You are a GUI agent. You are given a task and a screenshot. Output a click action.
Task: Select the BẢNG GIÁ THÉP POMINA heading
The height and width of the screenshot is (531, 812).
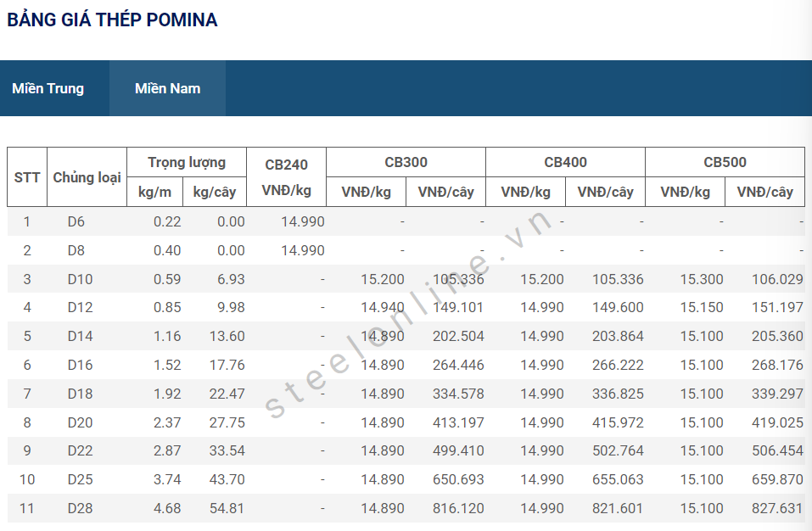(112, 20)
